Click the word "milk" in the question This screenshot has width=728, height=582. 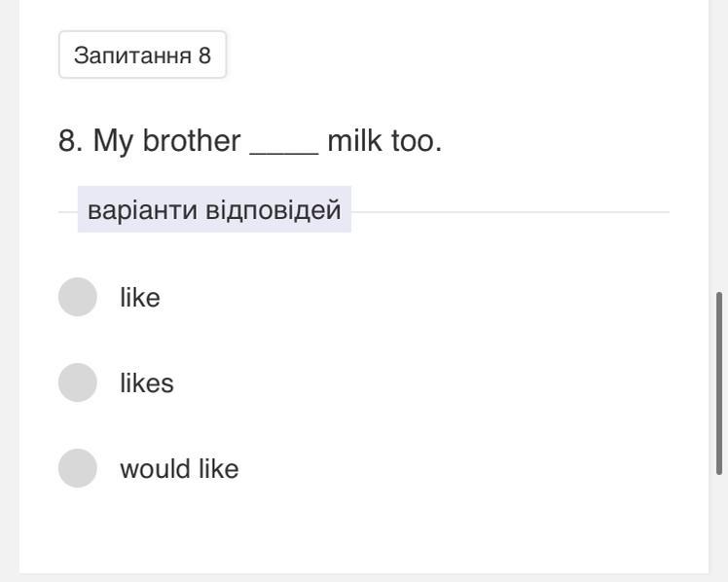pyautogui.click(x=354, y=142)
